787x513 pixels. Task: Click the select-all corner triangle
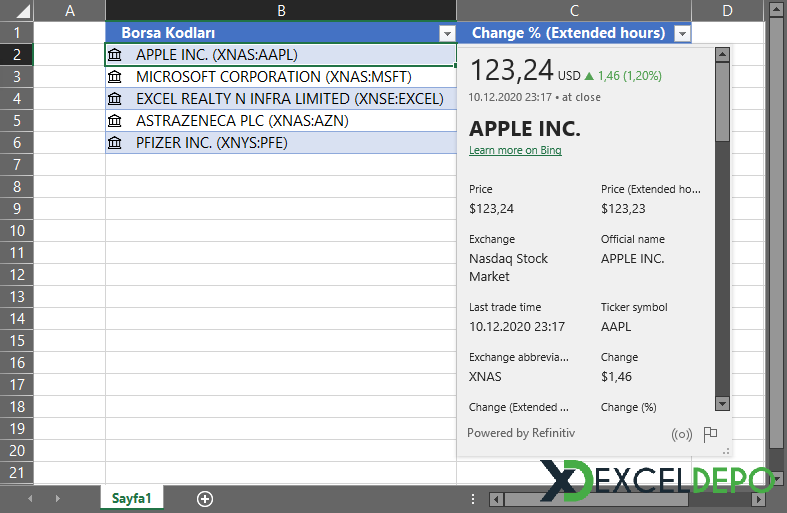coord(21,11)
